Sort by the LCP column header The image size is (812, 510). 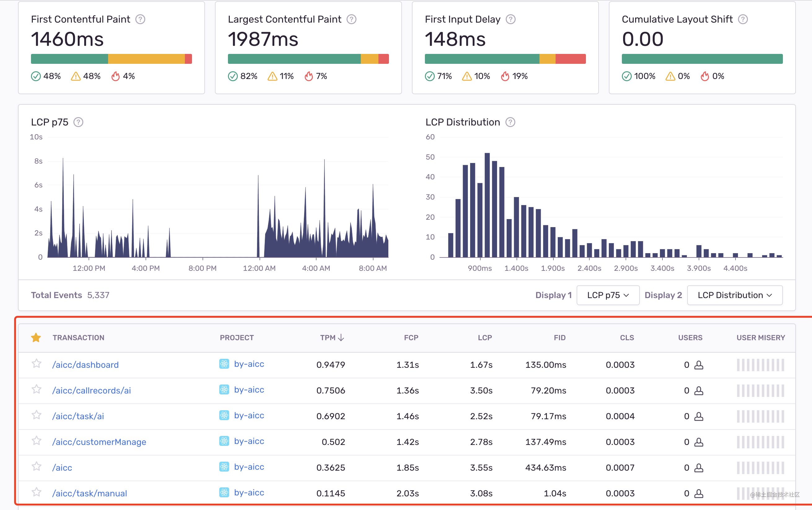[485, 338]
